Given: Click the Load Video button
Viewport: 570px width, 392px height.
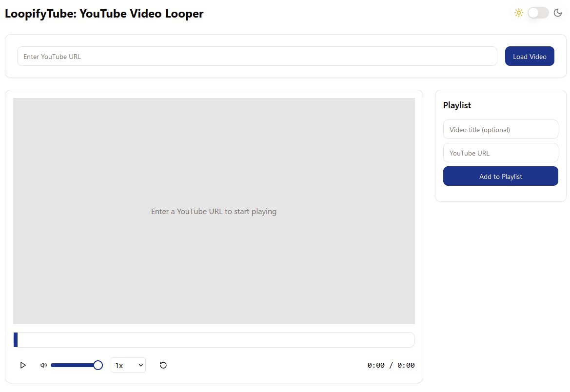Looking at the screenshot, I should point(530,57).
